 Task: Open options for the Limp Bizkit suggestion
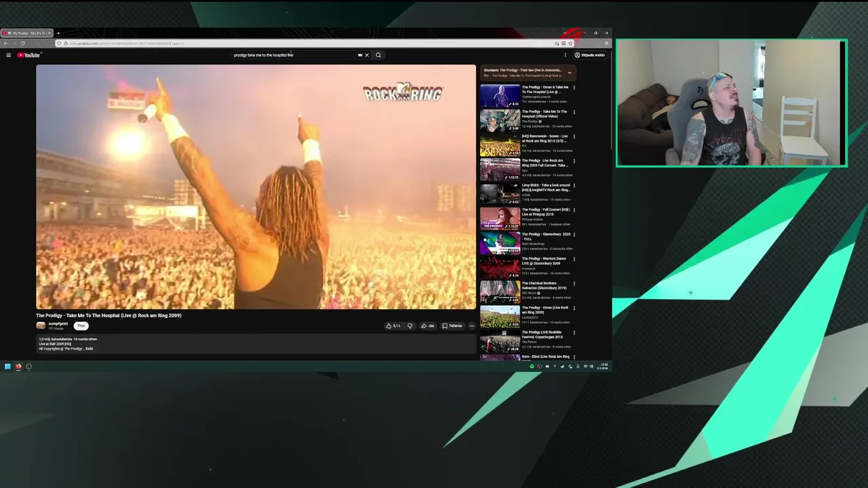[574, 186]
